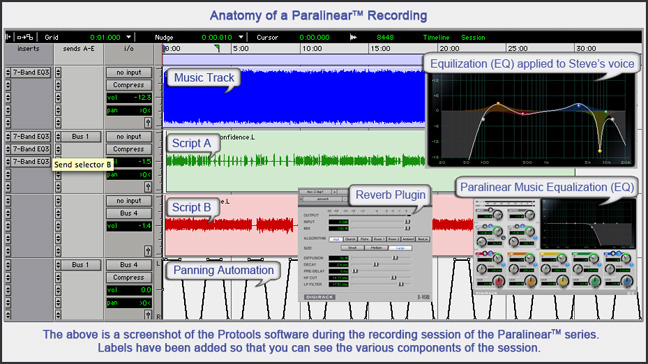Click the blue gain knob in music EQ plugin
This screenshot has width=648, height=364.
pos(627,282)
